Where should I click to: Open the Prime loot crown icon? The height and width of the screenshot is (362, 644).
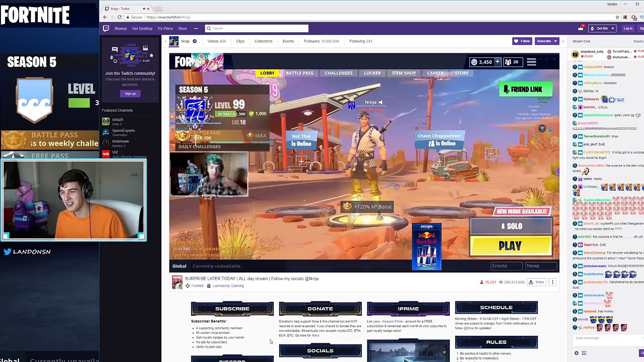point(580,29)
